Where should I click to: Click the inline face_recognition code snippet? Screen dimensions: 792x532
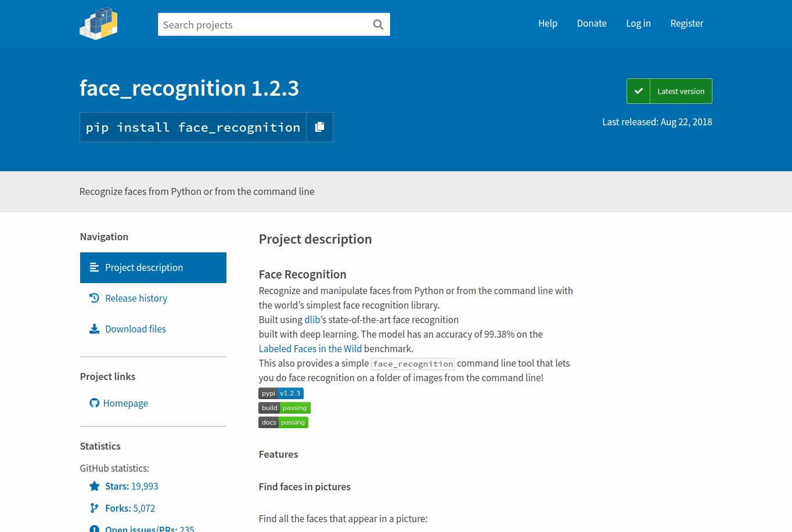(413, 364)
